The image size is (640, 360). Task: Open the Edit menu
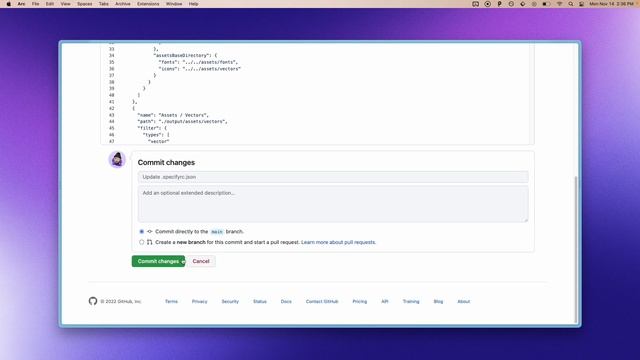(x=50, y=4)
